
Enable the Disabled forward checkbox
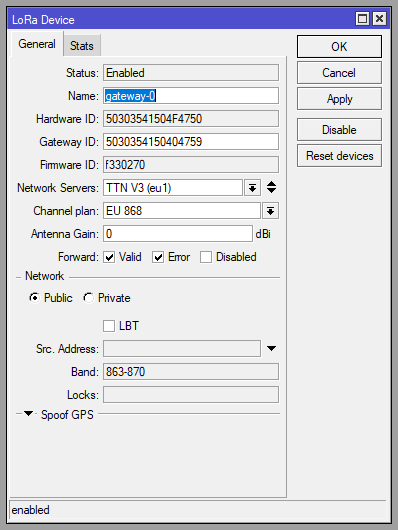coord(206,257)
